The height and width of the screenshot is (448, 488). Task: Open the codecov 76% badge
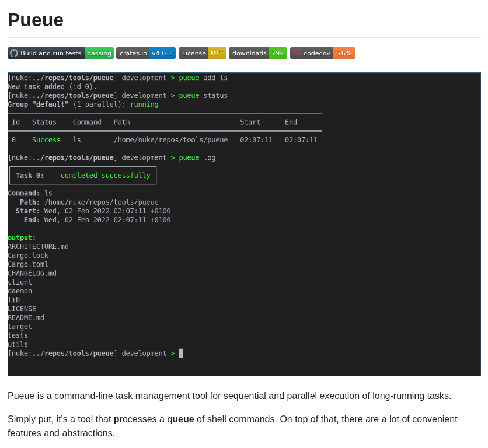pos(323,53)
